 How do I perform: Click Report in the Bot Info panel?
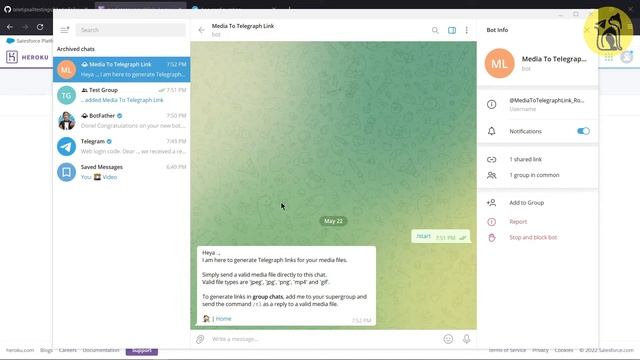(x=518, y=222)
